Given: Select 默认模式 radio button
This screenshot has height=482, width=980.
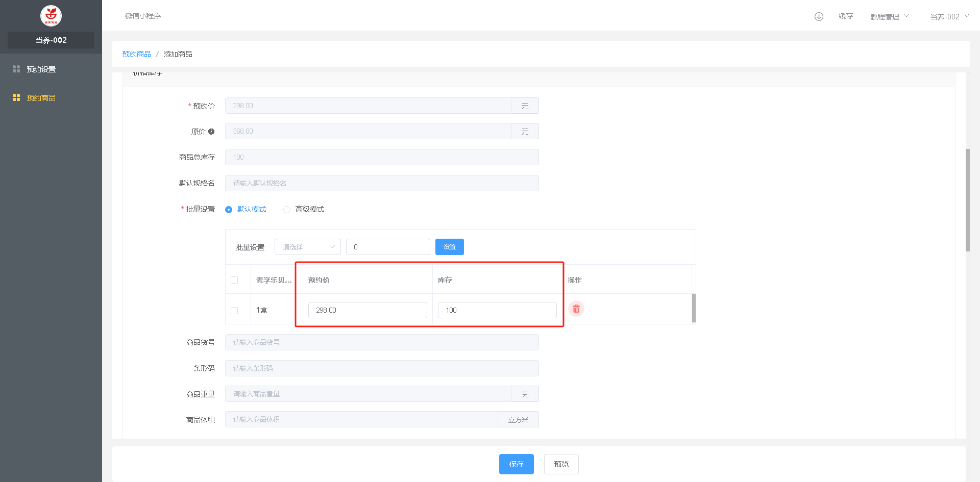Looking at the screenshot, I should coord(229,210).
